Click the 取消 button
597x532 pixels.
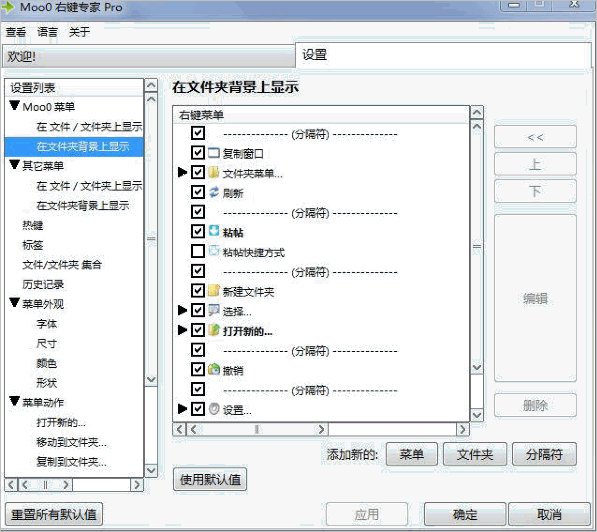point(549,514)
